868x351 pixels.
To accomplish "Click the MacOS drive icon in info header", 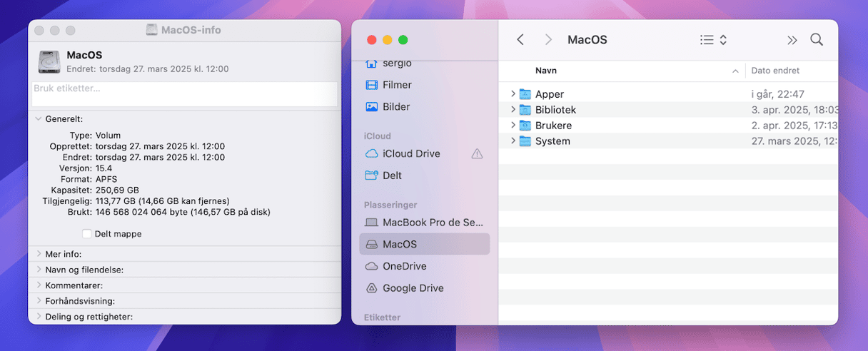I will (50, 61).
